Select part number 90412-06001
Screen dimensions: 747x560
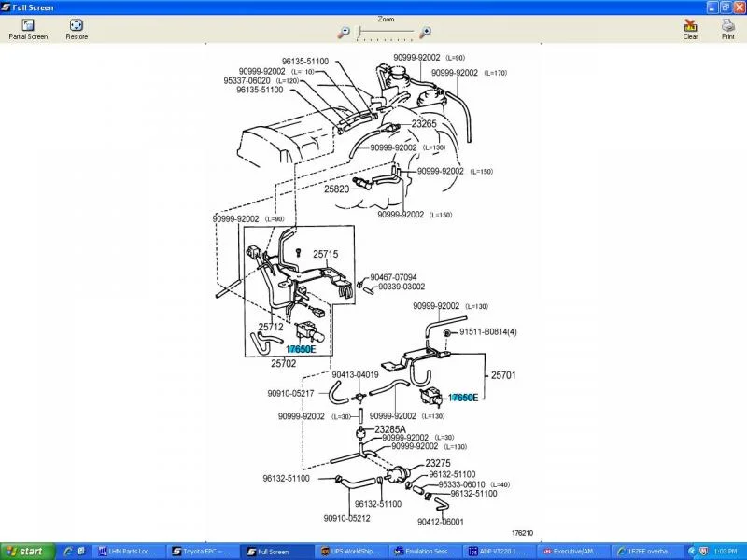pyautogui.click(x=441, y=522)
